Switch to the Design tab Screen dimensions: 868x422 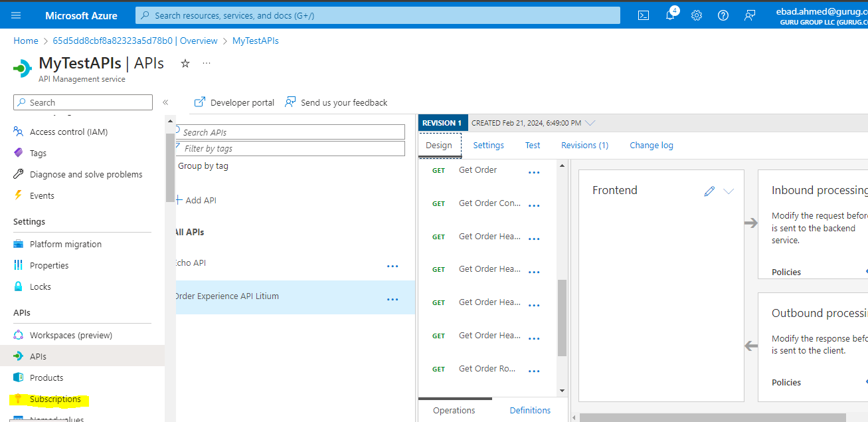point(439,146)
